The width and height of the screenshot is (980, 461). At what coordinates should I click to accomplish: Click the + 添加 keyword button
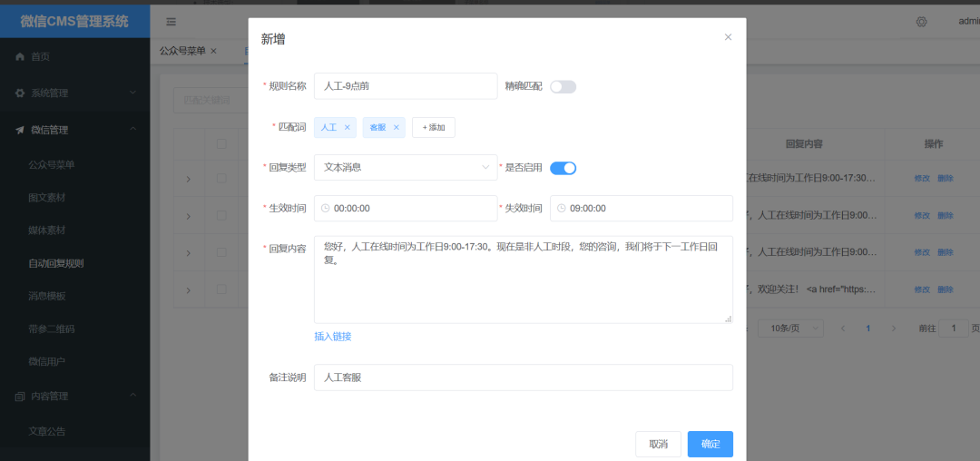(434, 127)
